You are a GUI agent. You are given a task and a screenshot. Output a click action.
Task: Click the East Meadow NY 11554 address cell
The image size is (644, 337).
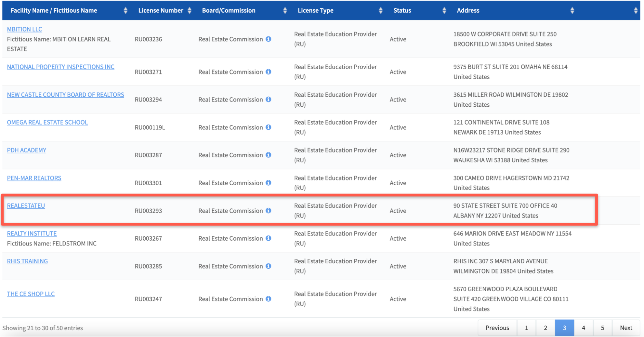[512, 238]
